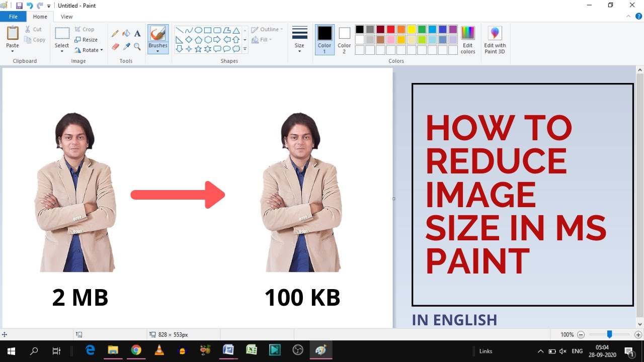Click the Paste clipboard icon
The width and height of the screenshot is (644, 362).
pos(13,33)
